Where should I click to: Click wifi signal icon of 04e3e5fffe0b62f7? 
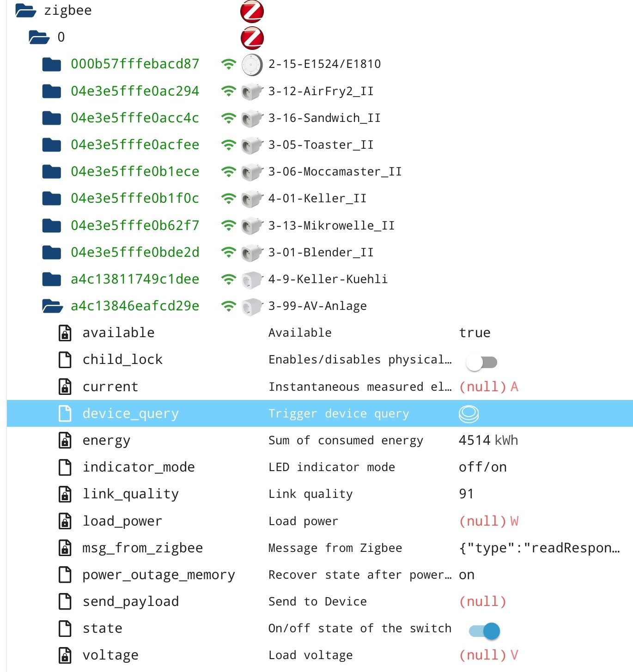[x=229, y=225]
